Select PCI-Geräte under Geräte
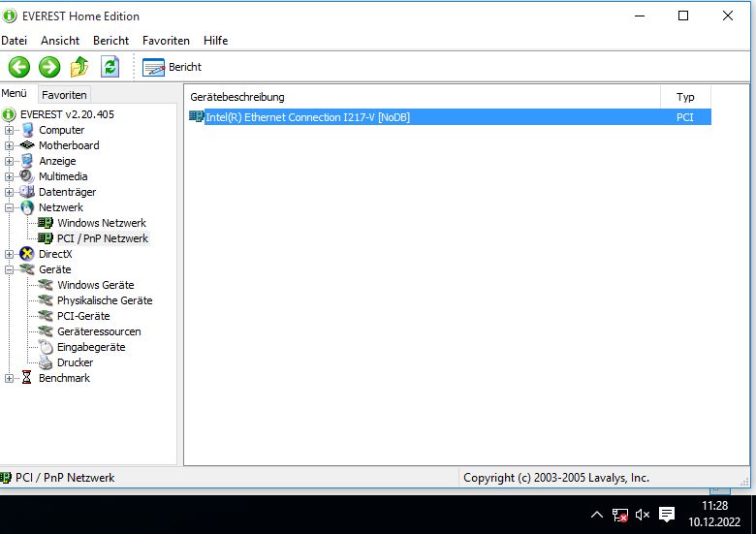 83,316
